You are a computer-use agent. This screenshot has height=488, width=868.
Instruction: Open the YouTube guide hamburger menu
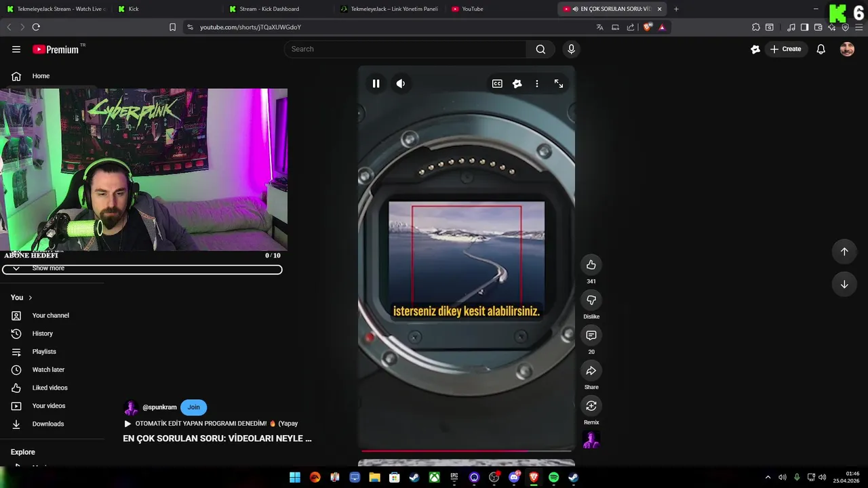(16, 49)
